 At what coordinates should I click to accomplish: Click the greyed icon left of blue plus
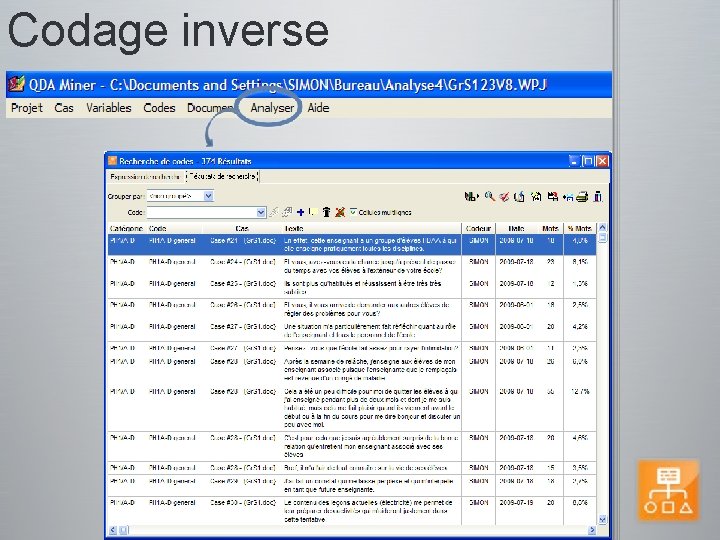[287, 212]
